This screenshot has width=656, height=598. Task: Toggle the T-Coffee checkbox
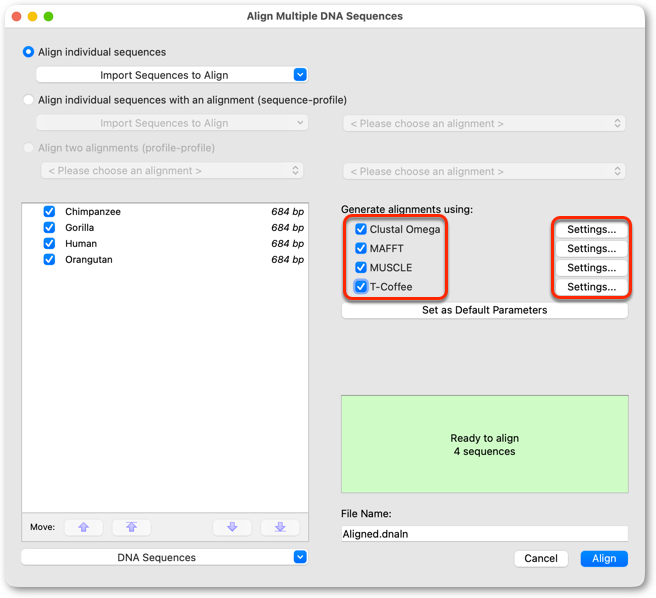[361, 287]
